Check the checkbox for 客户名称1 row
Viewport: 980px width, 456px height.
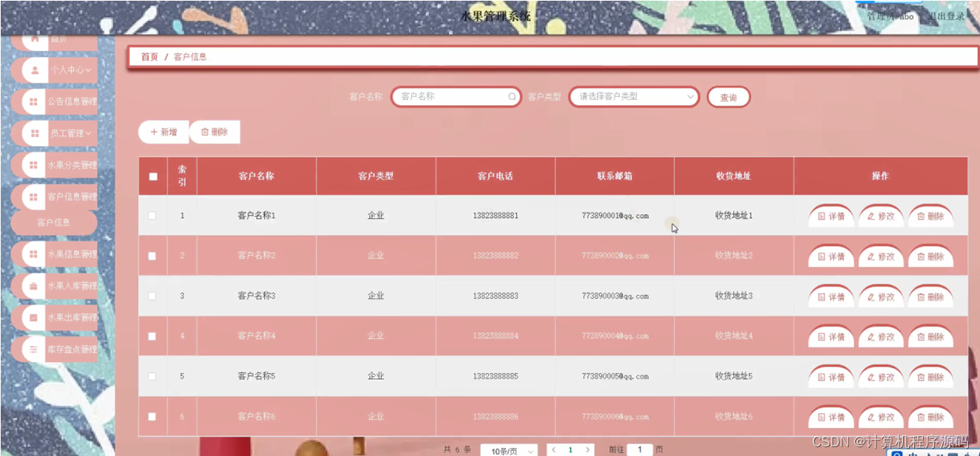(x=152, y=215)
